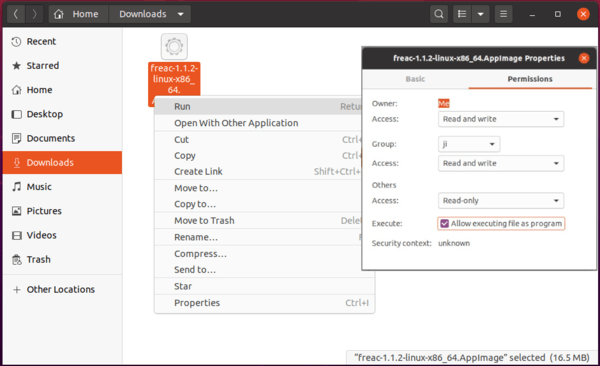Viewport: 600px width, 366px height.
Task: Open the Group name dropdown showing ji
Action: click(469, 144)
